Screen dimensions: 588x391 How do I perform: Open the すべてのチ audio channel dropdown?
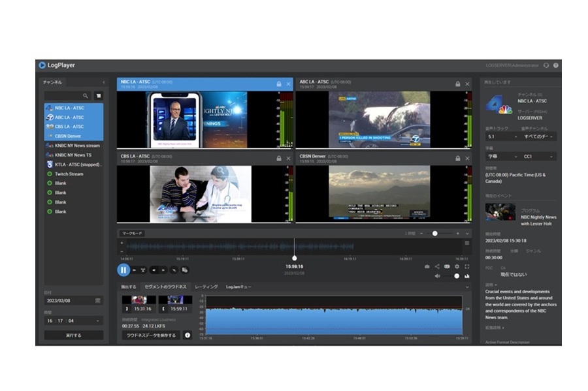point(538,136)
